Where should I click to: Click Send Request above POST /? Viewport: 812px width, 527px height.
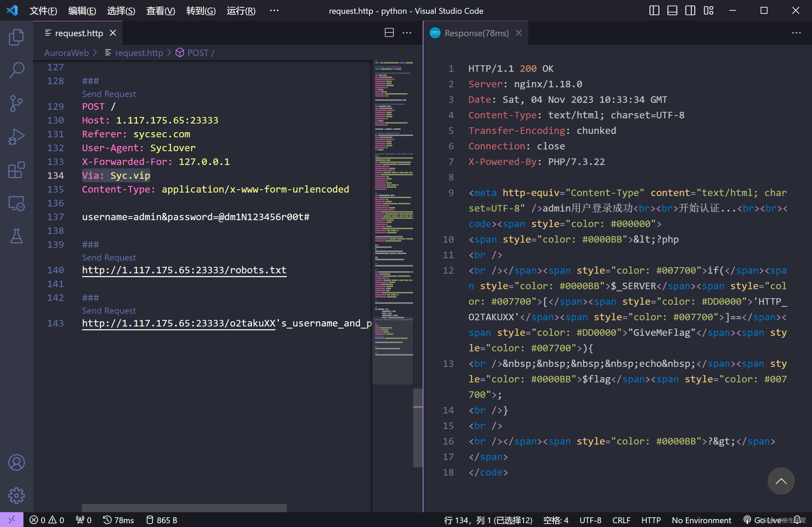point(109,94)
